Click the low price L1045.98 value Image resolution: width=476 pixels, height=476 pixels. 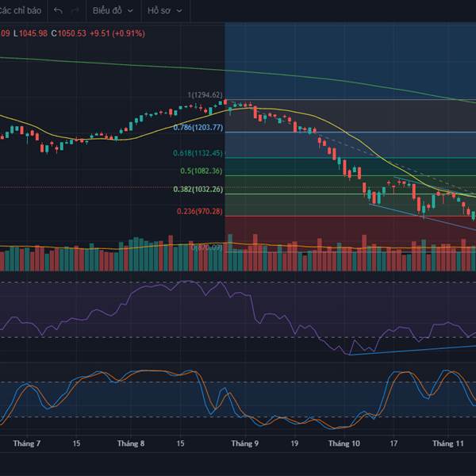[x=30, y=33]
